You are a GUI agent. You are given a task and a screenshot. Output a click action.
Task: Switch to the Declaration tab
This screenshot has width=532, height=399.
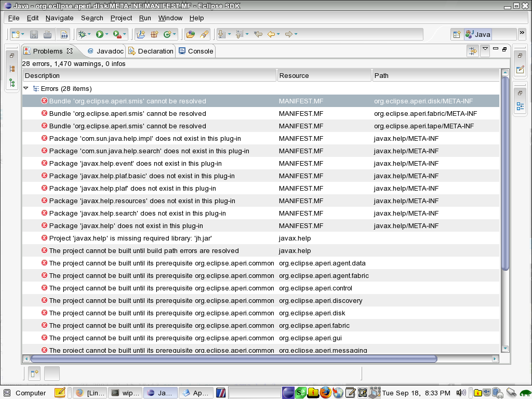point(151,51)
